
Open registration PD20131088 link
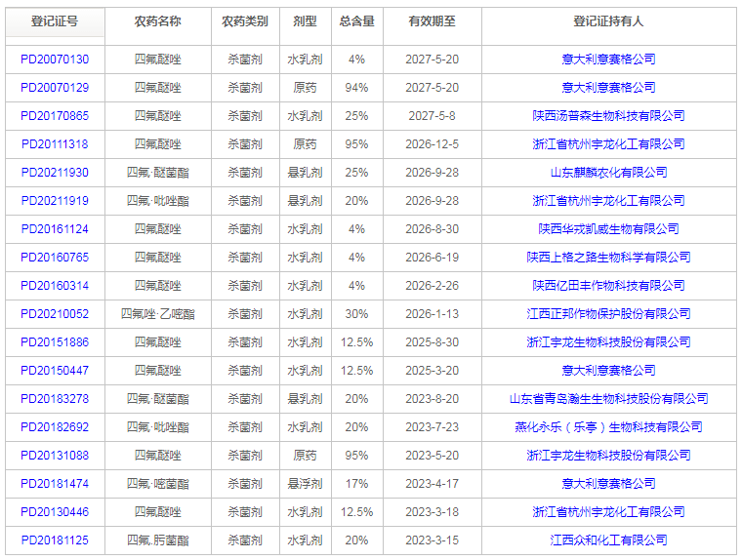pos(55,456)
